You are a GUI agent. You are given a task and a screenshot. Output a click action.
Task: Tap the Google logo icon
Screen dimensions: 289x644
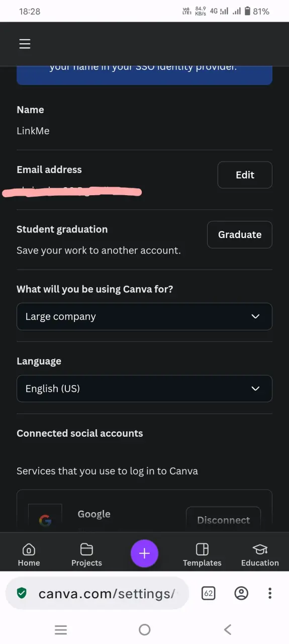(45, 520)
